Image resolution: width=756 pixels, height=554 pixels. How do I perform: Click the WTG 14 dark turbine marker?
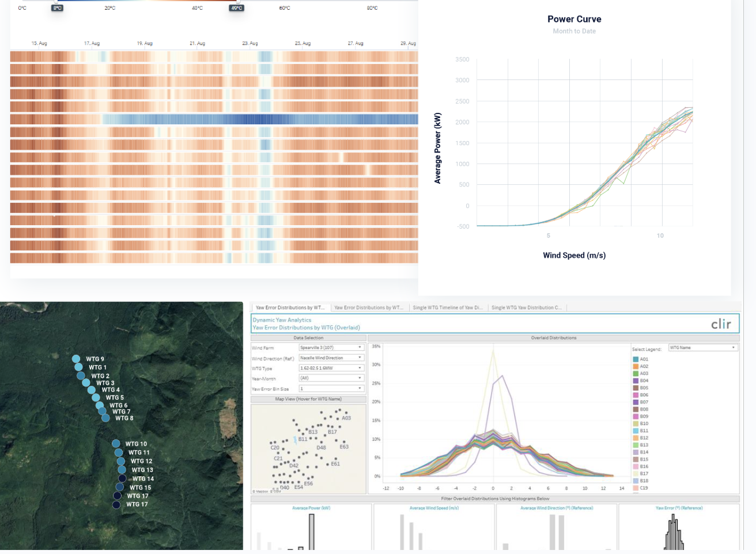122,479
